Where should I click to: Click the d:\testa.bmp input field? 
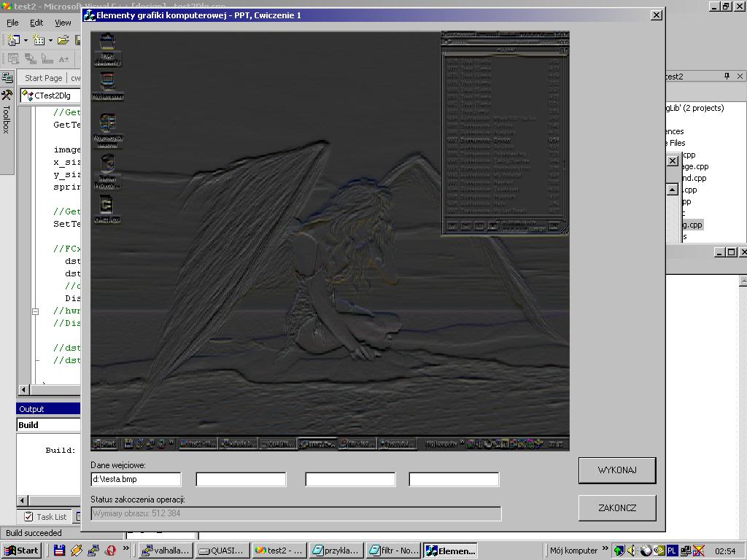coord(136,479)
